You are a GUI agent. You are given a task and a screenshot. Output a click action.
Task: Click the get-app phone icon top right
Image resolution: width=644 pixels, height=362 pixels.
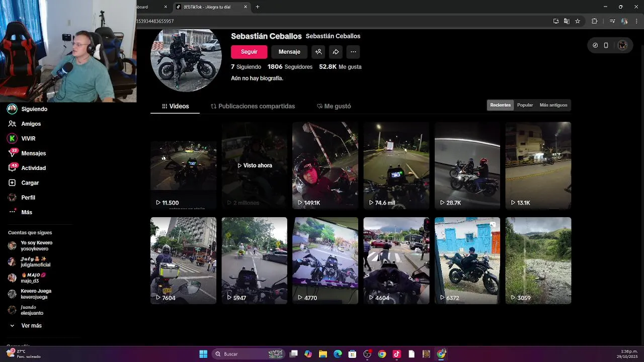tap(606, 45)
